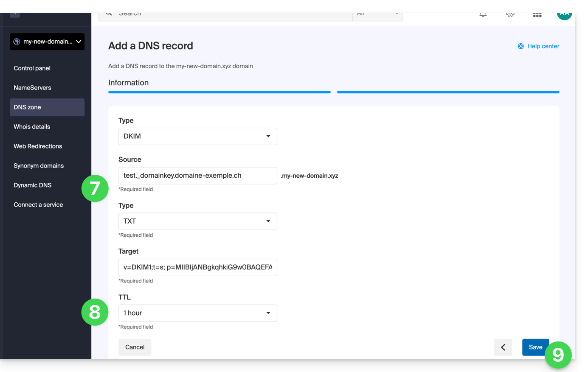The image size is (588, 372).
Task: Expand the TXT Type dropdown
Action: point(197,221)
